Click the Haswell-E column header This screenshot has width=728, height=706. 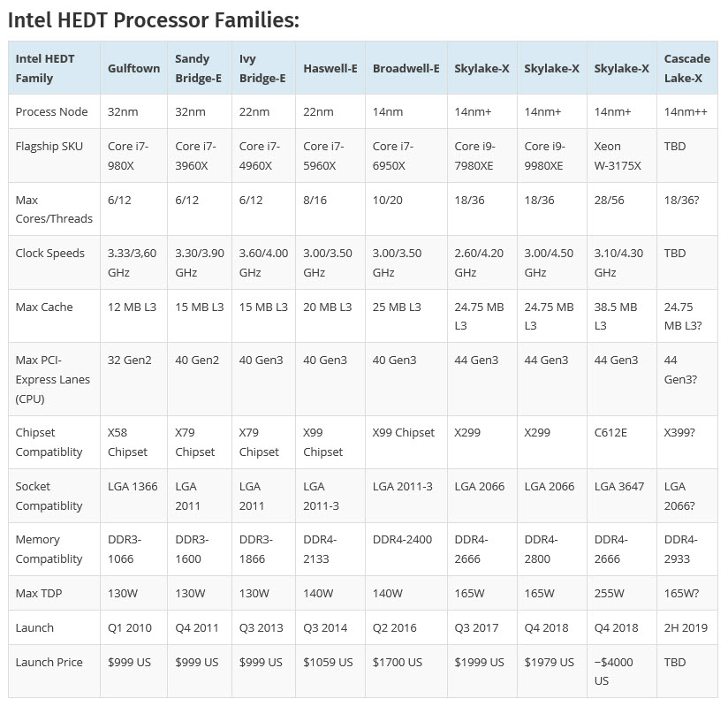[x=330, y=68]
